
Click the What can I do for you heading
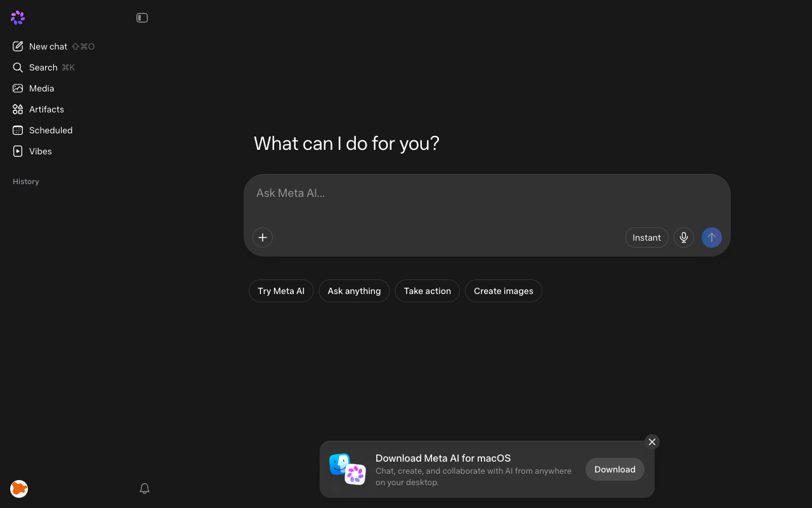pos(346,144)
